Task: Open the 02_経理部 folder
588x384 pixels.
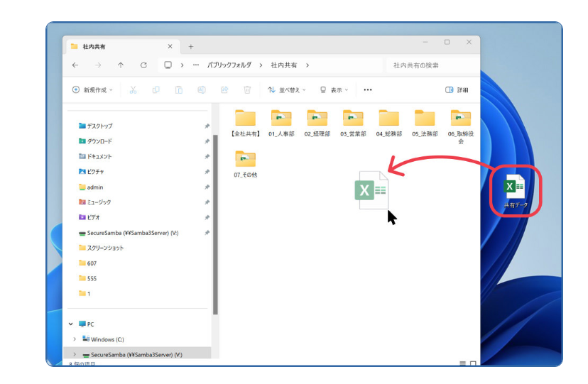Action: coord(317,122)
